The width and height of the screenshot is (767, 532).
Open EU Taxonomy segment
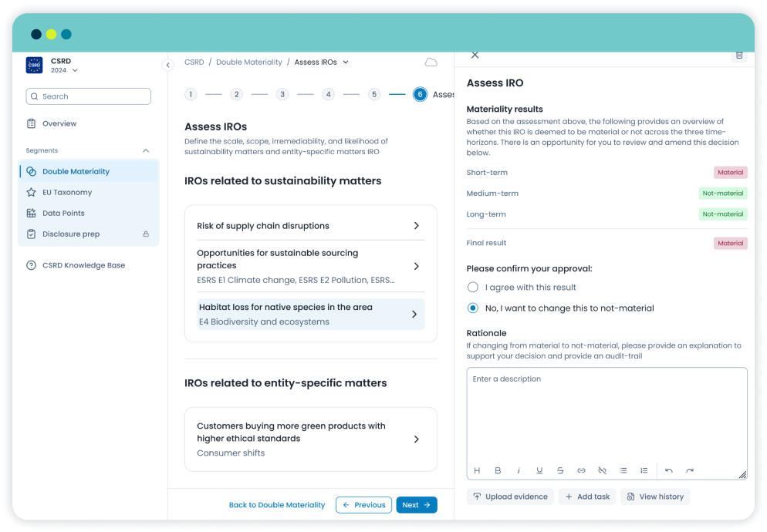click(x=88, y=192)
